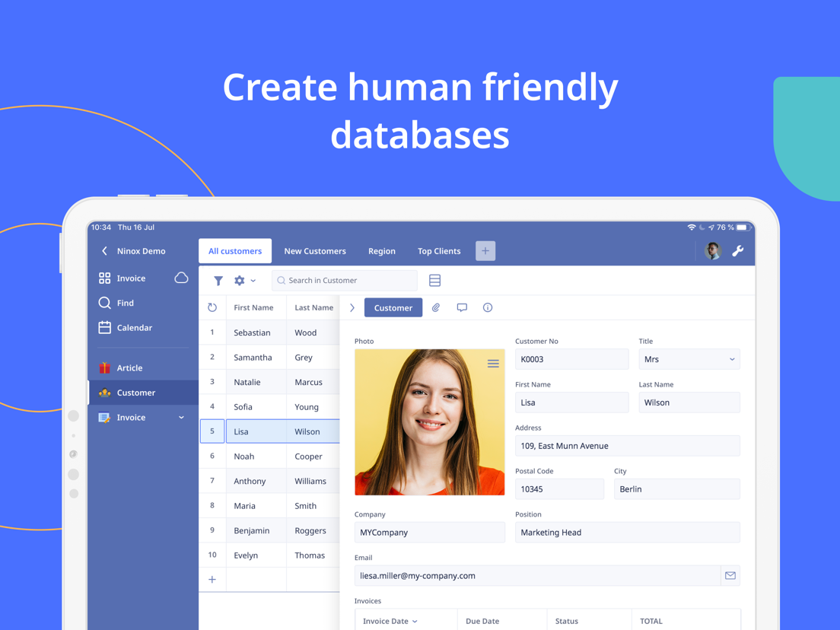840x630 pixels.
Task: Click the Search in Customer field
Action: [345, 280]
